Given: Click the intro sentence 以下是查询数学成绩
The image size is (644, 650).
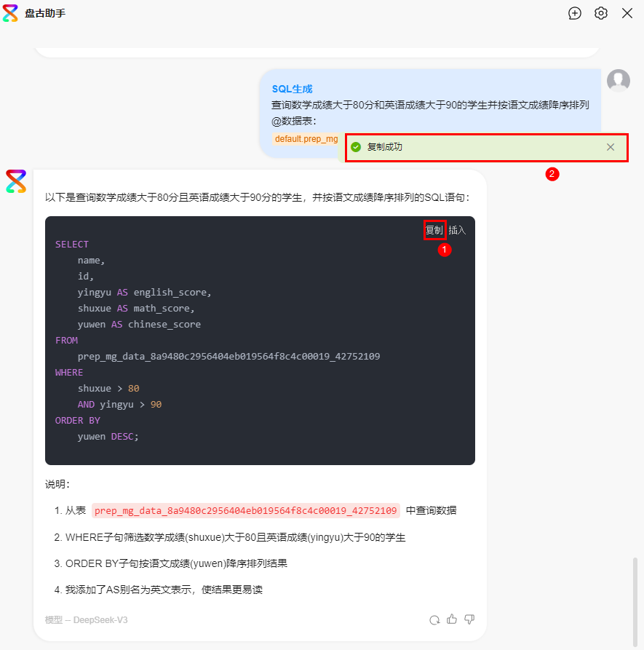Looking at the screenshot, I should 258,198.
